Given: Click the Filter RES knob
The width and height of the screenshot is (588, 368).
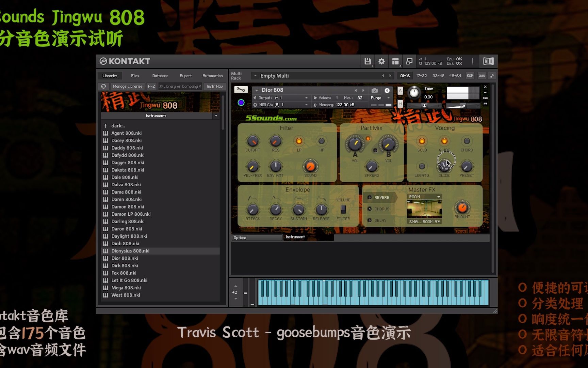Looking at the screenshot, I should [276, 141].
